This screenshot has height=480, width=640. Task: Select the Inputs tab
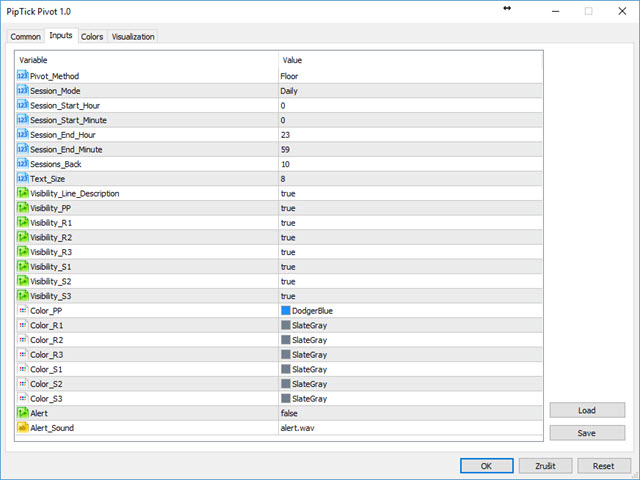click(61, 36)
